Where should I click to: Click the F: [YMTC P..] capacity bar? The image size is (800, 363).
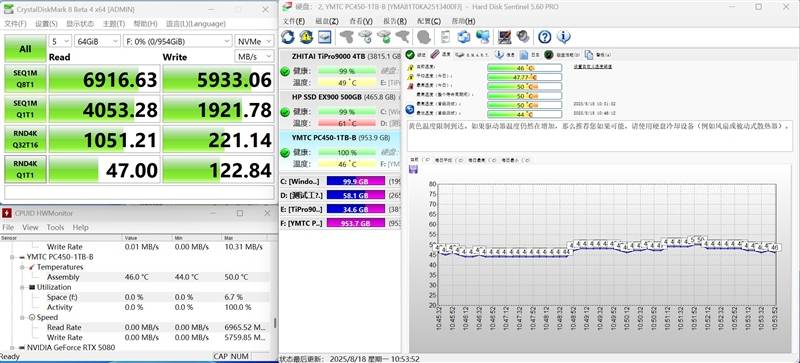tap(356, 223)
